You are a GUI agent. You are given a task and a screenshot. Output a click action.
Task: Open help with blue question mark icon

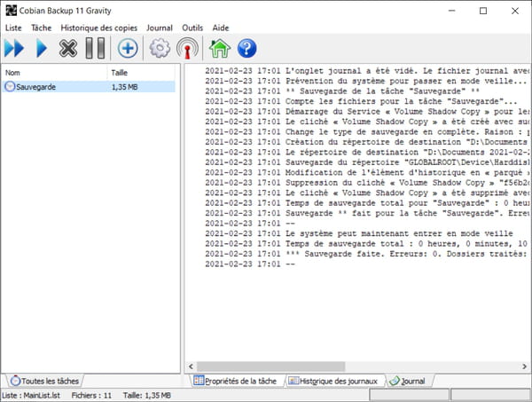246,48
